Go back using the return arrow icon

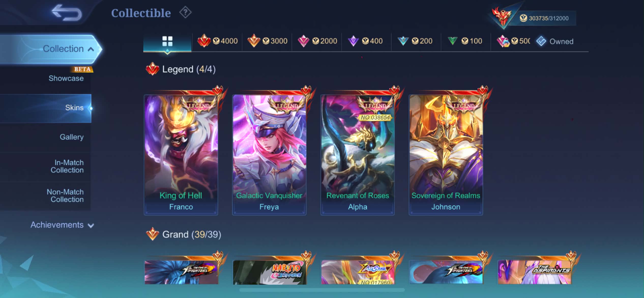[67, 12]
